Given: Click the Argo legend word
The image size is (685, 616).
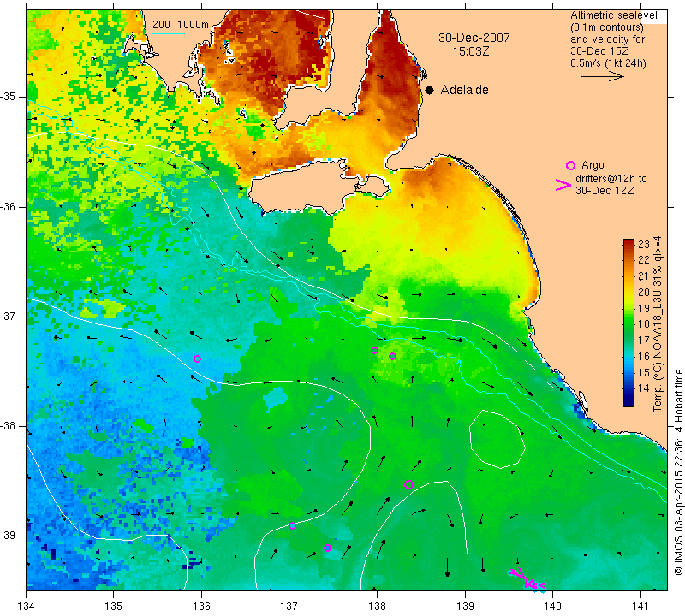Looking at the screenshot, I should [x=593, y=165].
